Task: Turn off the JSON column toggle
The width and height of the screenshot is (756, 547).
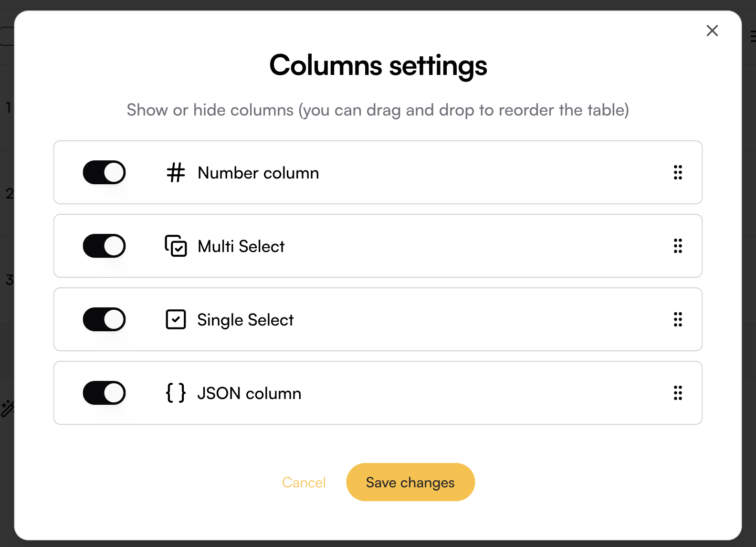Action: click(x=104, y=393)
